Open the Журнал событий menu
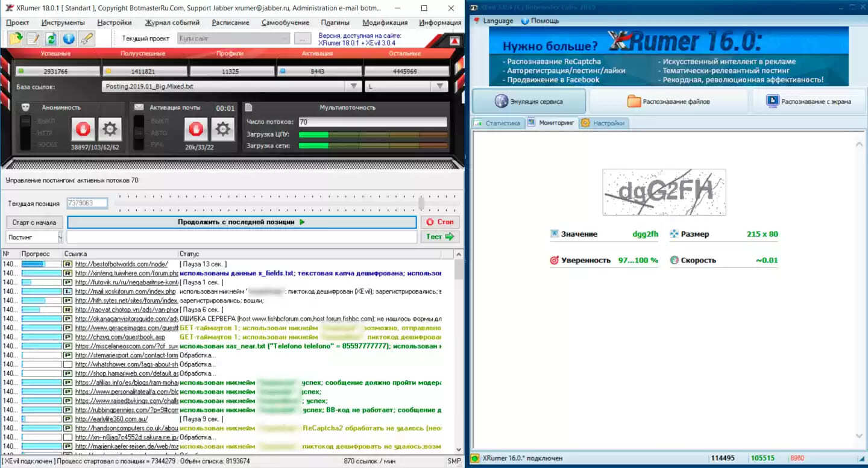 pyautogui.click(x=172, y=22)
